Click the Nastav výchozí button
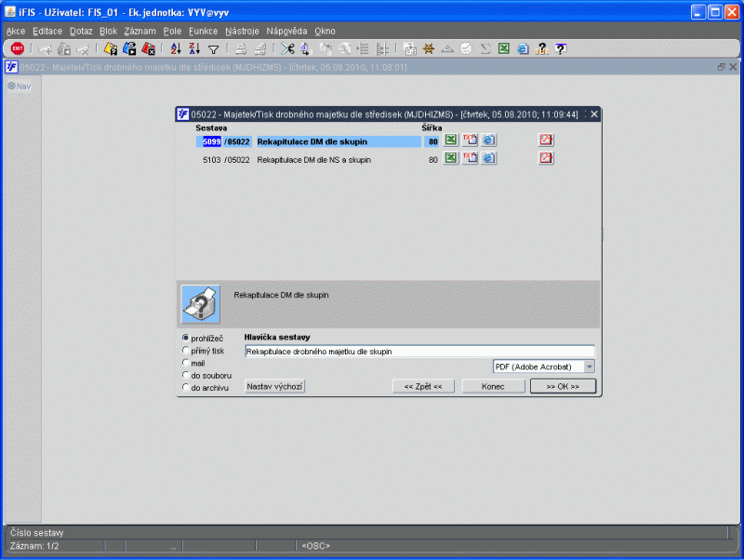This screenshot has height=560, width=744. [x=274, y=386]
